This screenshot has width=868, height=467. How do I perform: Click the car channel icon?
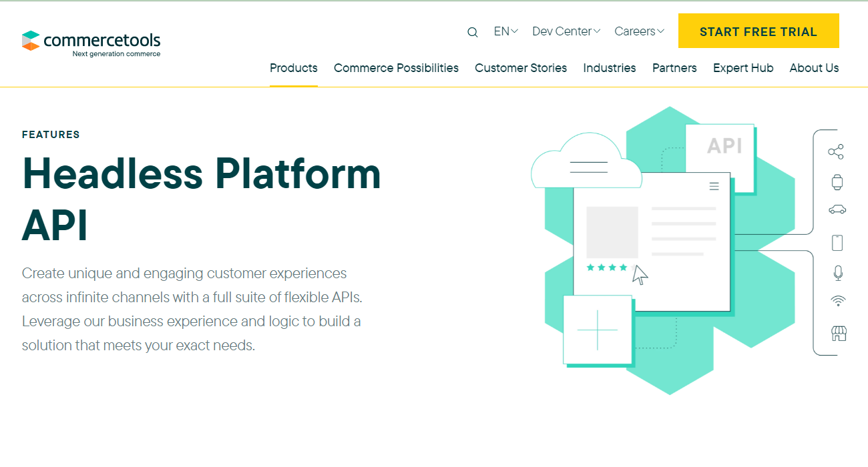pos(837,209)
